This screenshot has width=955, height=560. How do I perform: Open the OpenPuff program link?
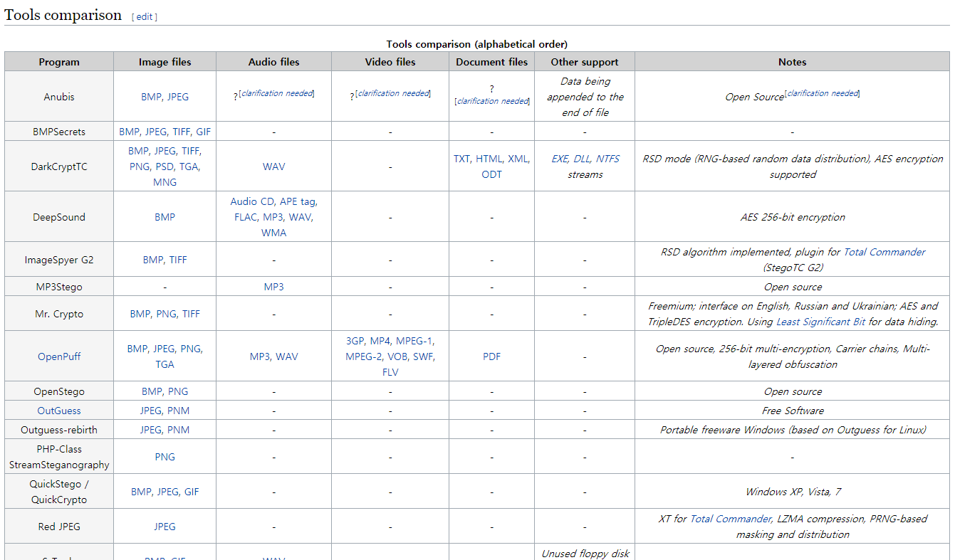pyautogui.click(x=59, y=356)
